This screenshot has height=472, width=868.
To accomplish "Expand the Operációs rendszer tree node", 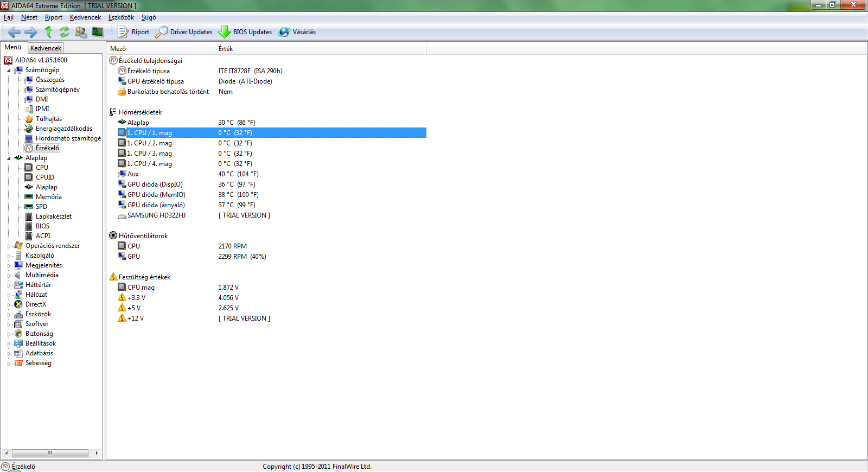I will [x=9, y=246].
